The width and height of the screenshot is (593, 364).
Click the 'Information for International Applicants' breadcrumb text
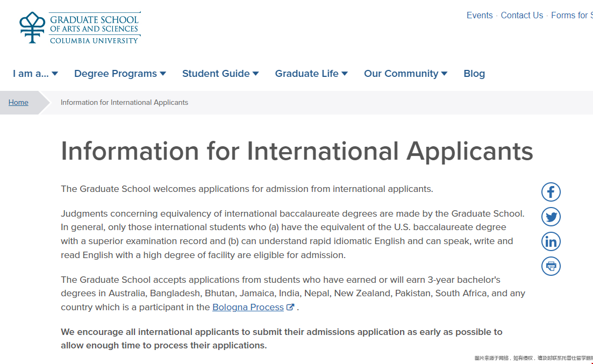click(124, 103)
